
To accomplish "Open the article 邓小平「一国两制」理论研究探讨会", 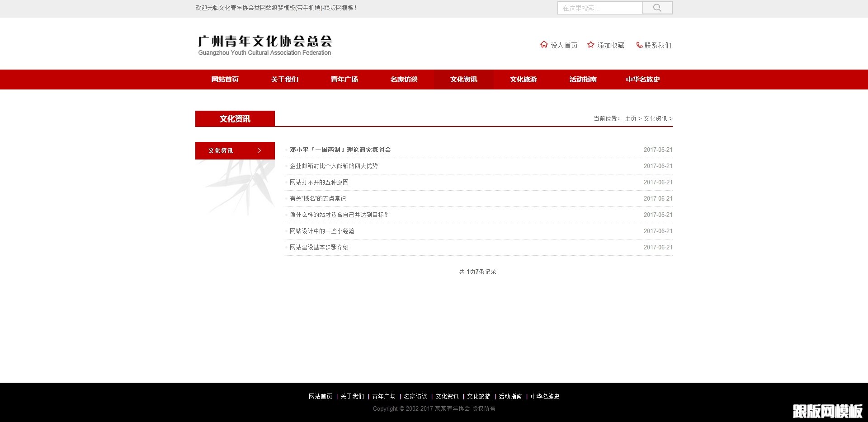I will coord(340,150).
